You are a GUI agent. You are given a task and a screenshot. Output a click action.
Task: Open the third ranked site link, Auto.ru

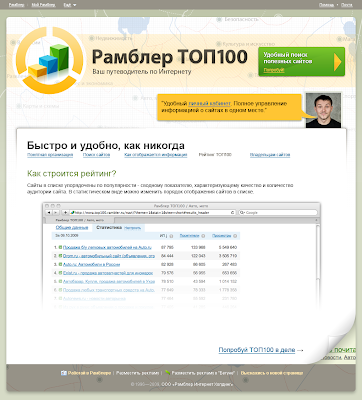91,265
